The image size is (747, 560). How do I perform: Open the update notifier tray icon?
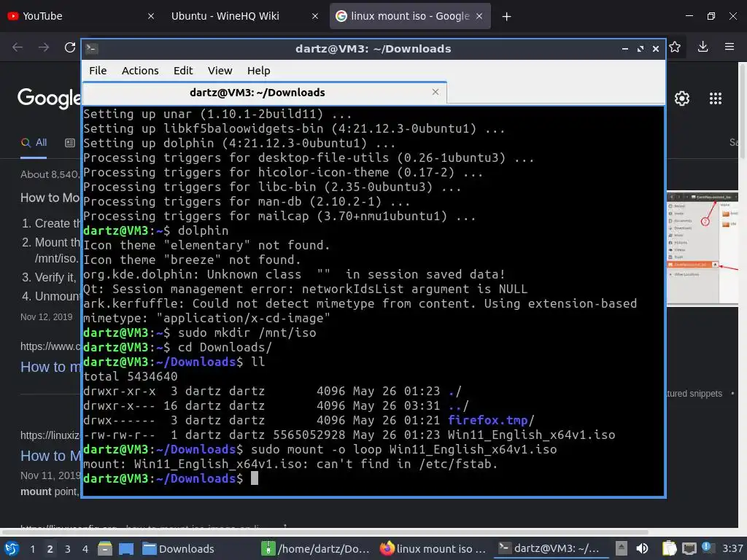click(x=708, y=548)
